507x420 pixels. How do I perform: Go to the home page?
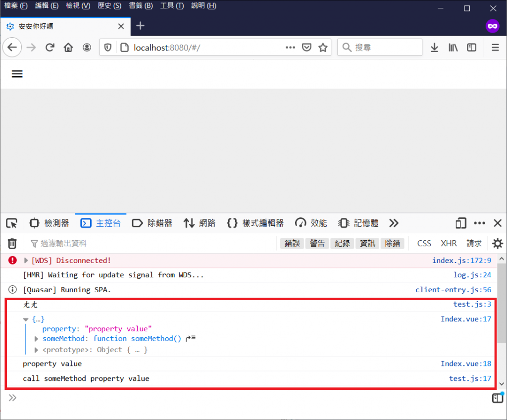click(68, 48)
